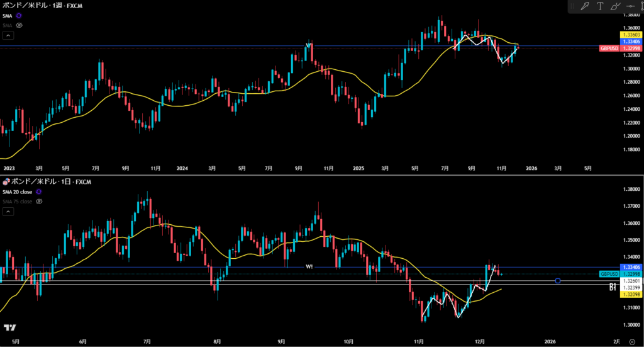This screenshot has width=644, height=347.
Task: Click the yellow 1.33603 SMA price tag
Action: tap(631, 35)
